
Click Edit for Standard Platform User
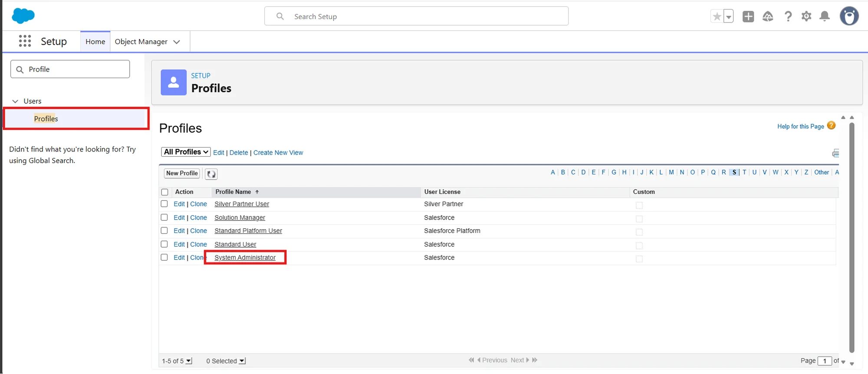(x=179, y=231)
